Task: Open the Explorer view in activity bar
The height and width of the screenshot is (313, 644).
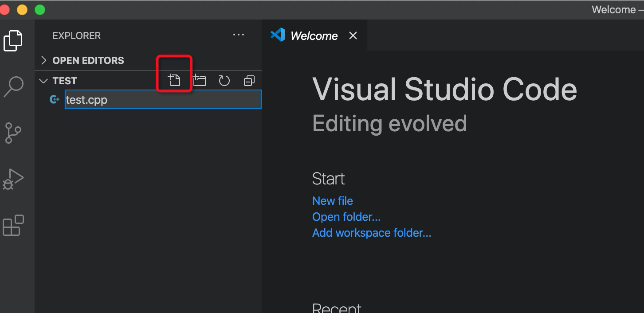Action: (13, 41)
